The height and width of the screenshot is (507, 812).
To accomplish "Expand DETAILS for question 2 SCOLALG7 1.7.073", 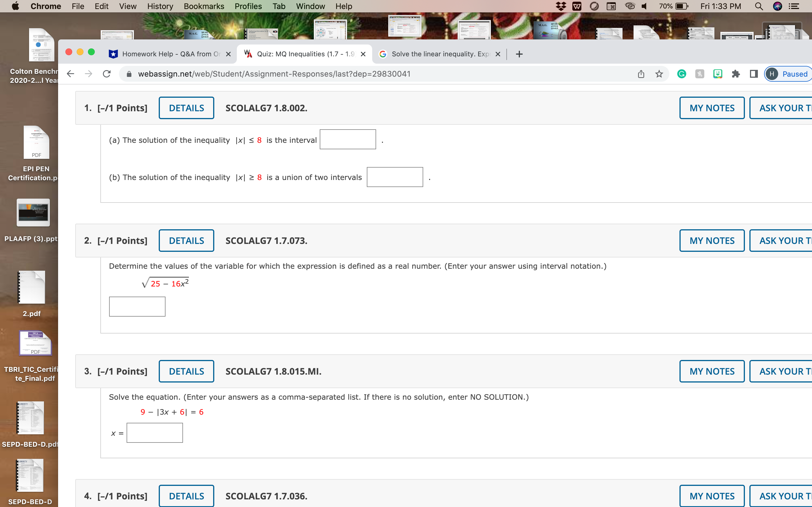I will click(186, 241).
